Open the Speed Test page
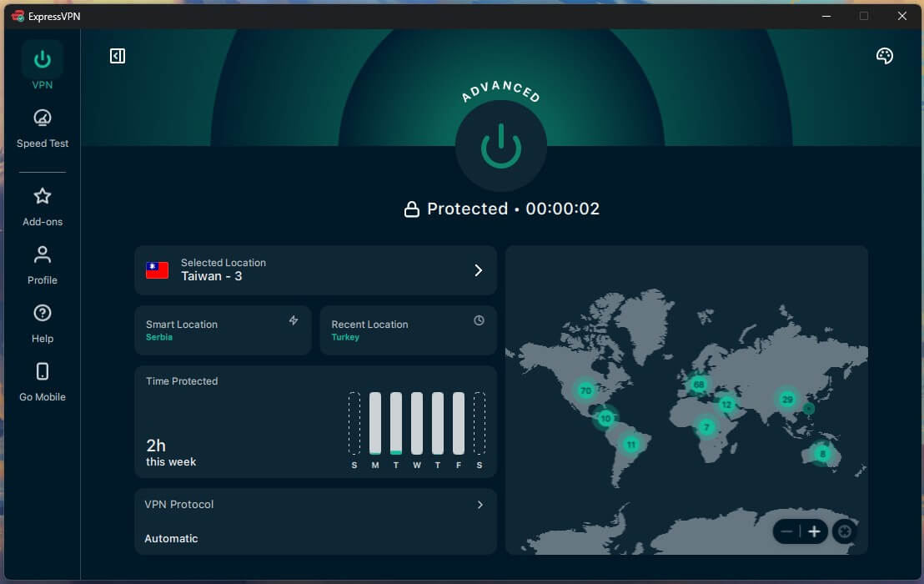 click(42, 128)
